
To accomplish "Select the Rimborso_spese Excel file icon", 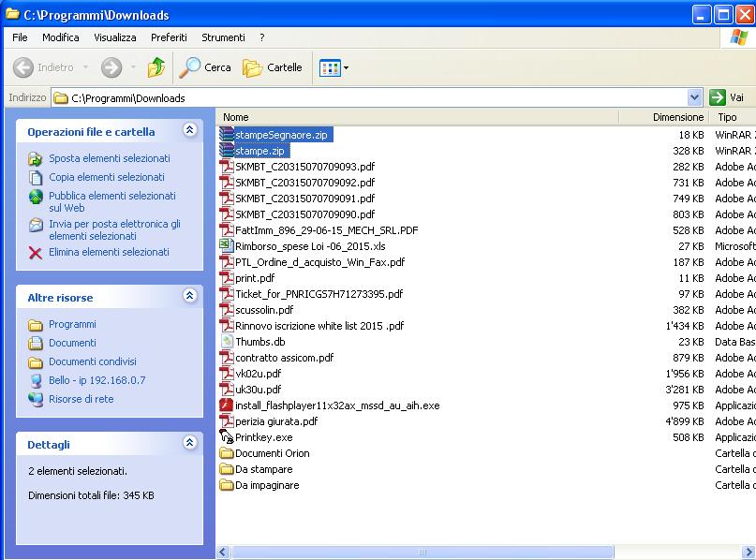I will pyautogui.click(x=226, y=246).
